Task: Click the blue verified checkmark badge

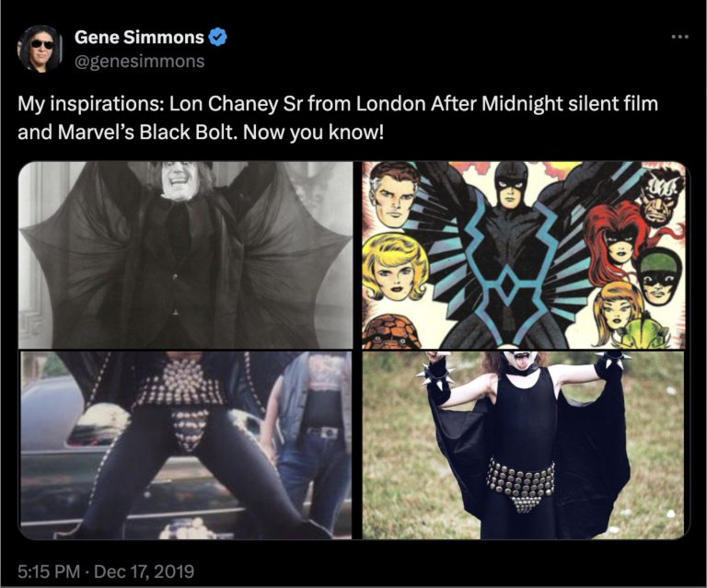Action: coord(217,37)
